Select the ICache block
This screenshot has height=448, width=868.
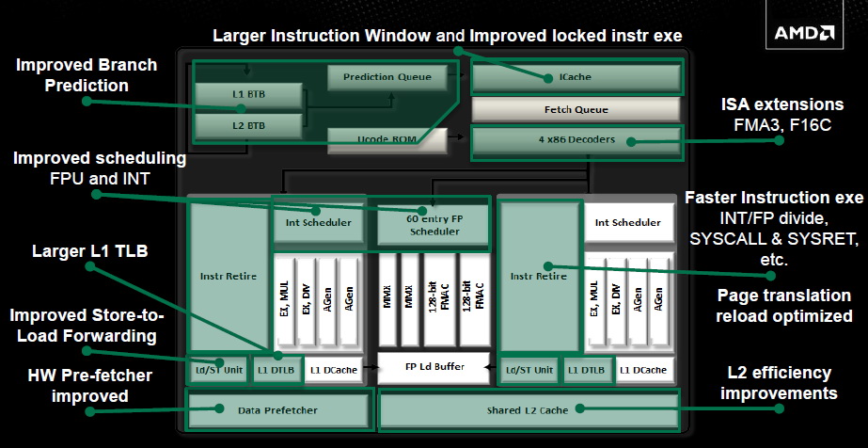click(x=576, y=77)
